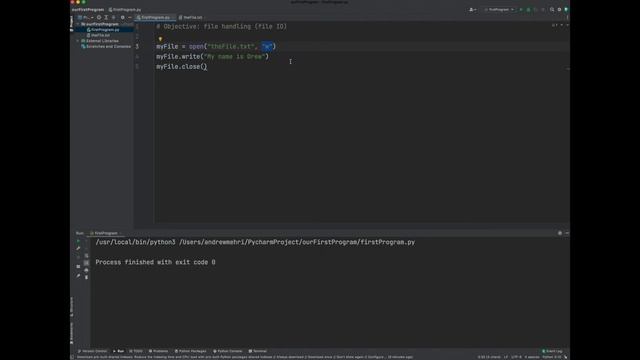Click the file path link in Run output
Image resolution: width=640 pixels, height=360 pixels.
pos(297,242)
